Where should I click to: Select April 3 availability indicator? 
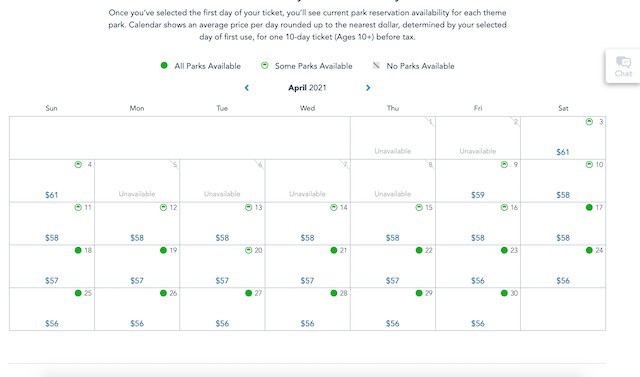point(589,122)
